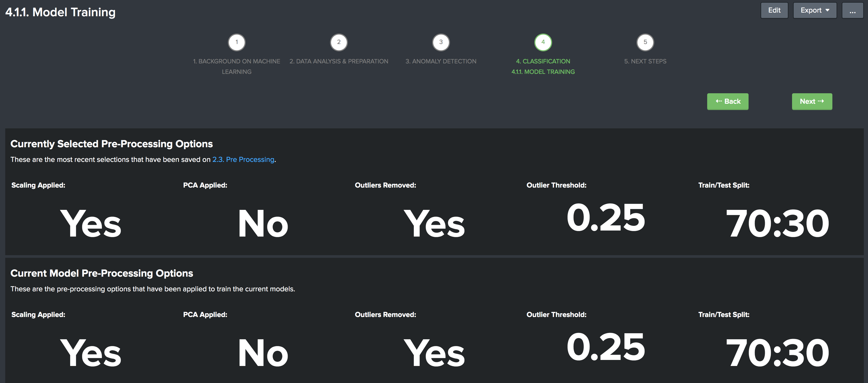868x383 pixels.
Task: Click the green Back button
Action: [x=728, y=101]
